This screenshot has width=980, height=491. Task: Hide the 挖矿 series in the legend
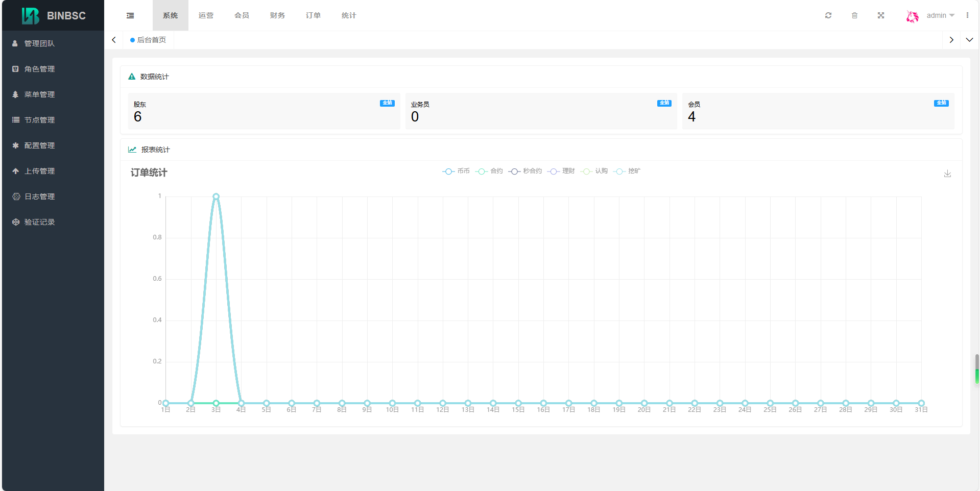[x=627, y=171]
